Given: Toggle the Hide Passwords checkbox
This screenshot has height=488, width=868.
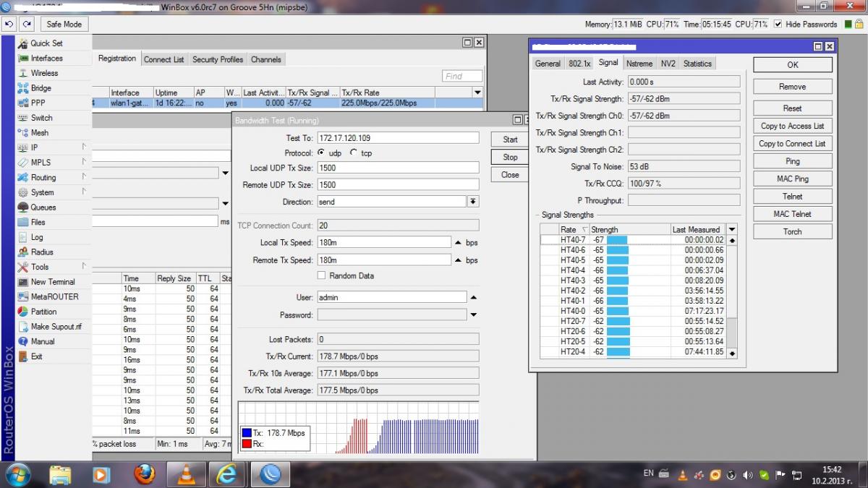Looking at the screenshot, I should click(x=778, y=24).
